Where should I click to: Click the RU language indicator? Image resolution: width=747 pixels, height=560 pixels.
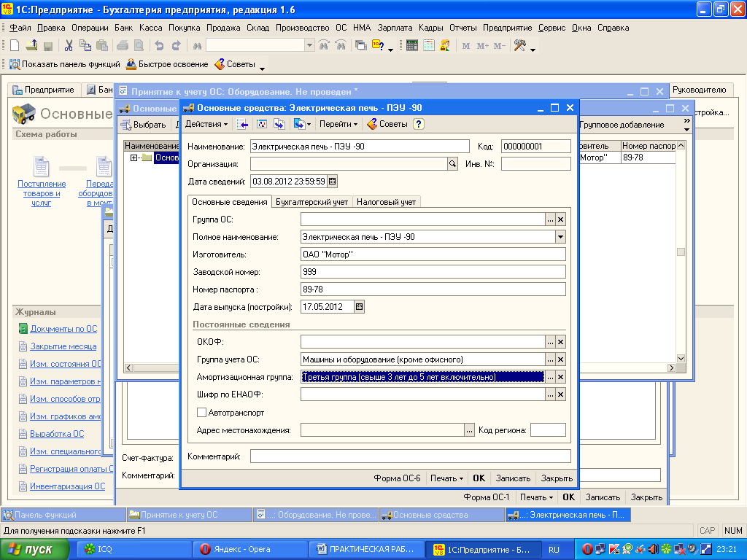click(554, 550)
